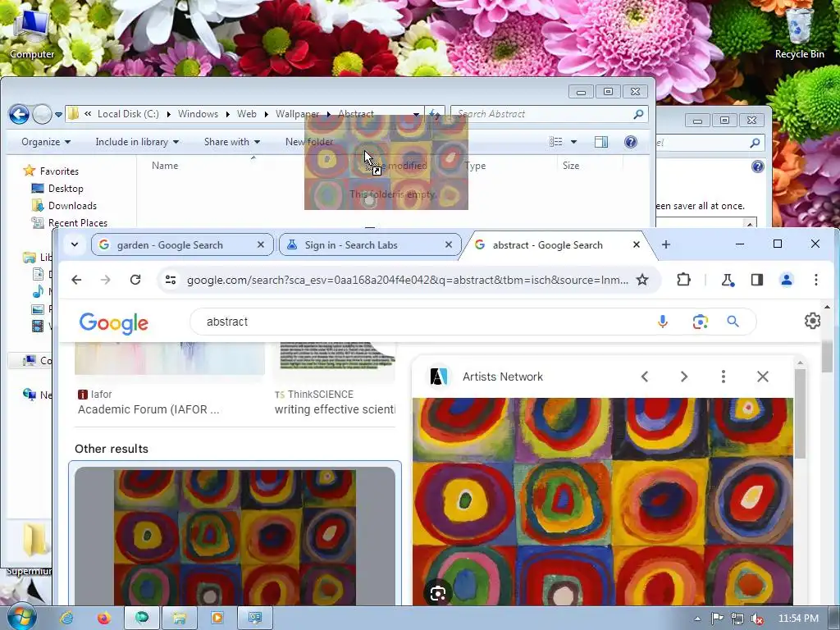Search by image with Google Lens
Image resolution: width=840 pixels, height=630 pixels.
701,322
